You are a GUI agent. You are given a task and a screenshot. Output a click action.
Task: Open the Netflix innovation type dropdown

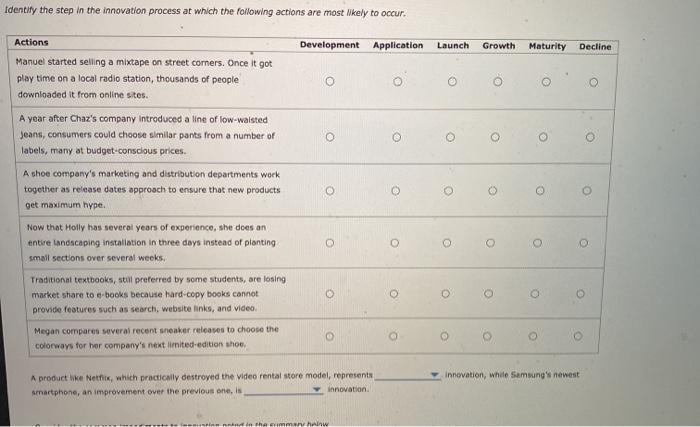coord(408,375)
